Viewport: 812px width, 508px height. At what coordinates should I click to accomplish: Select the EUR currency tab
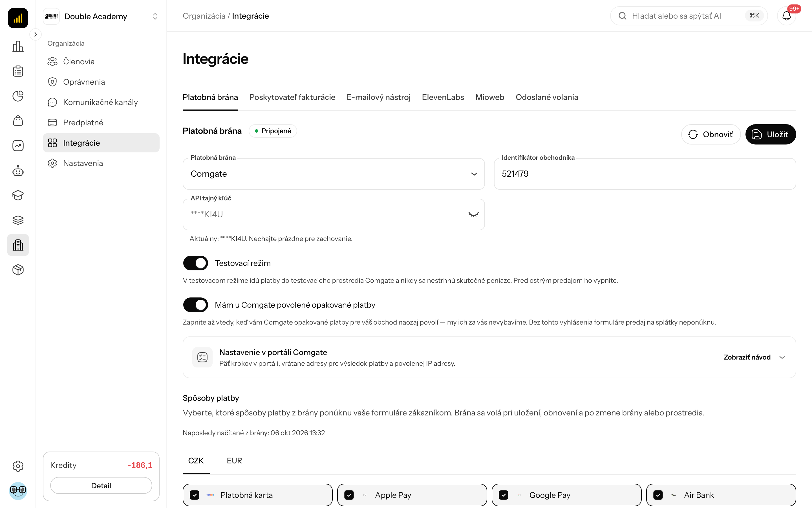[234, 461]
